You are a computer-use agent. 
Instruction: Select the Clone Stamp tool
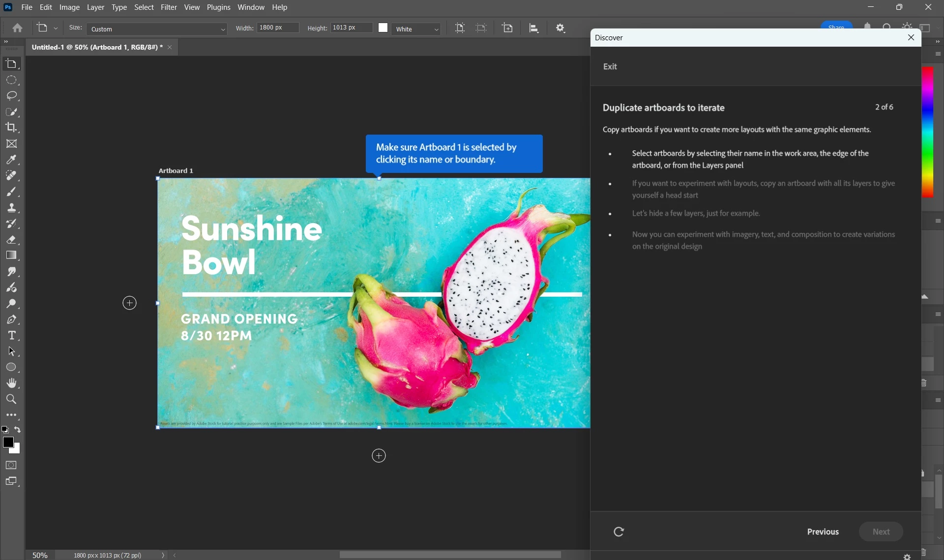click(11, 208)
